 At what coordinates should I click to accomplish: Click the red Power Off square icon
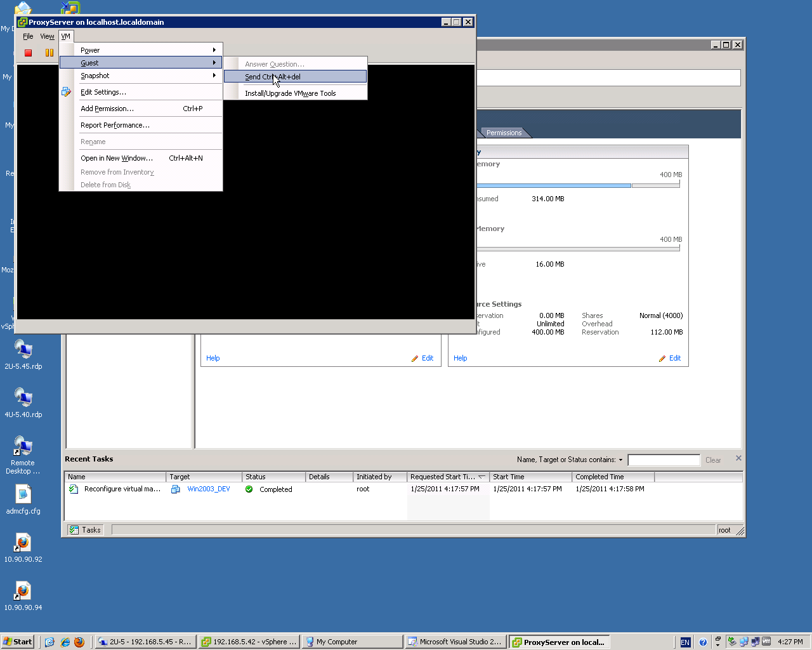(x=28, y=53)
